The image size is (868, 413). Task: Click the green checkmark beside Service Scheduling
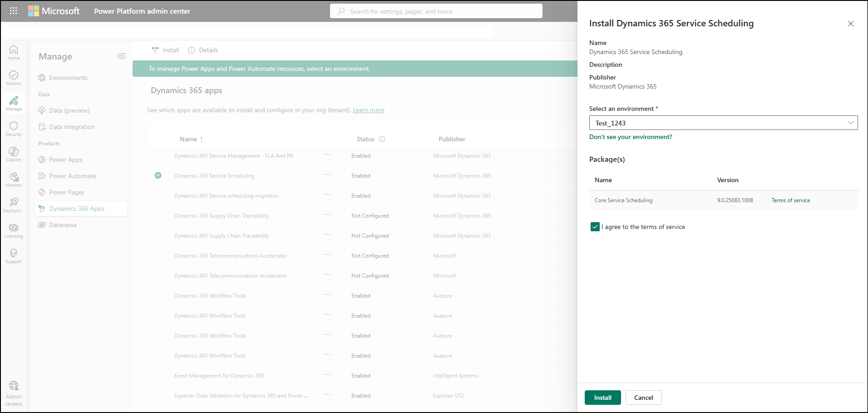tap(158, 175)
